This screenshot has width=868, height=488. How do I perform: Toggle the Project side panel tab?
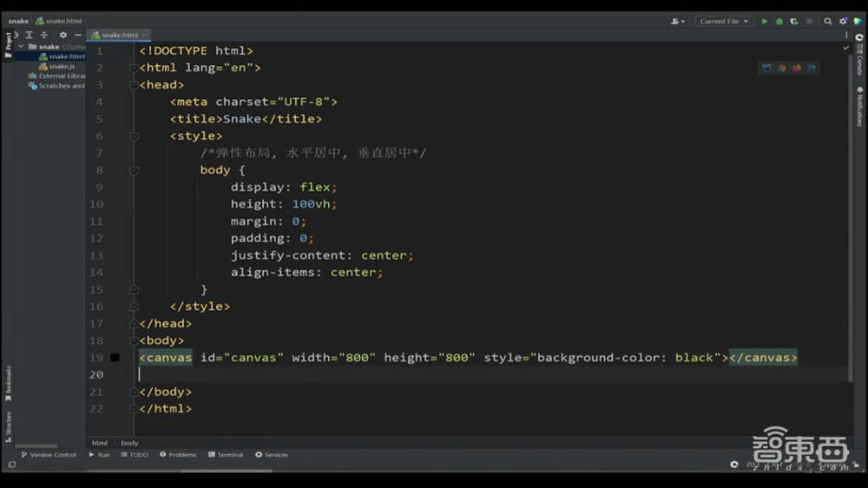click(8, 43)
